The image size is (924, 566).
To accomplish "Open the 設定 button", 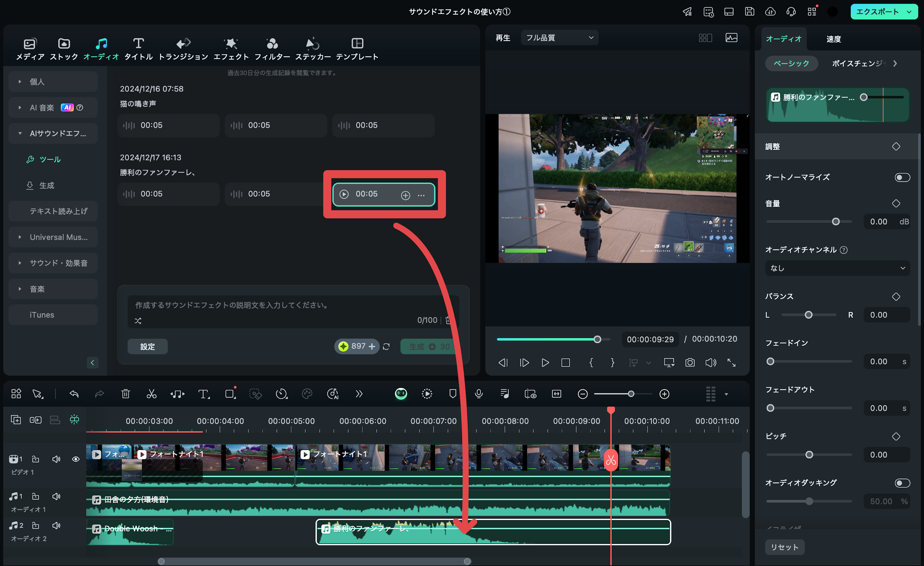I will [x=147, y=347].
